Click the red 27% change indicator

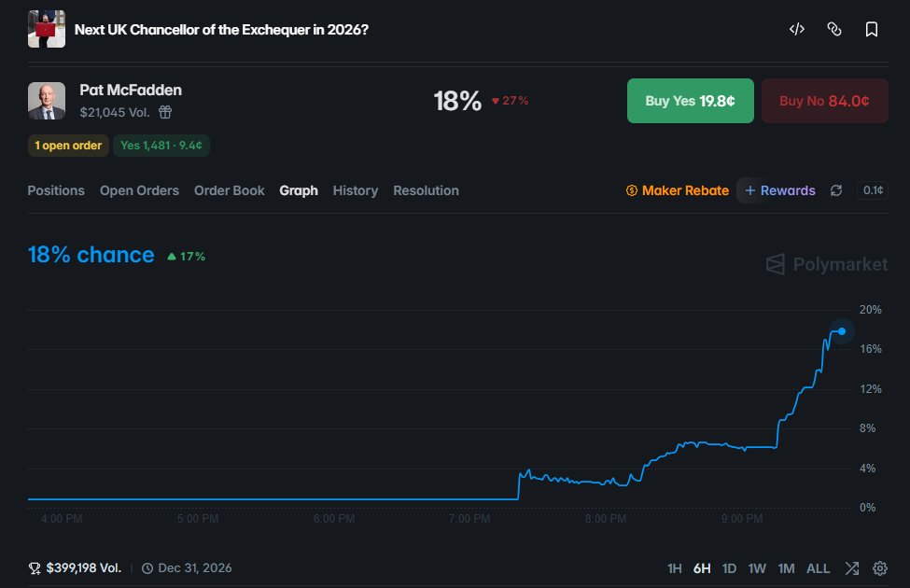(x=511, y=101)
